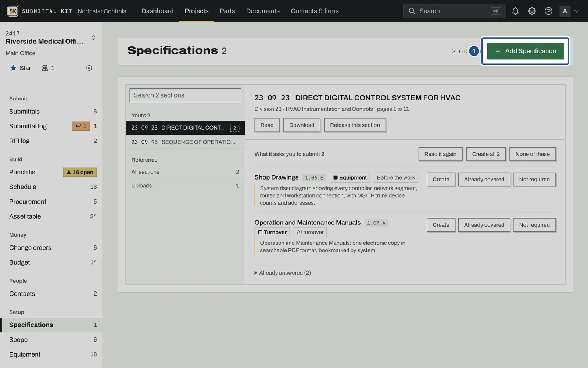Mark Shop Drawings as Already covered
The width and height of the screenshot is (588, 368).
coord(484,180)
